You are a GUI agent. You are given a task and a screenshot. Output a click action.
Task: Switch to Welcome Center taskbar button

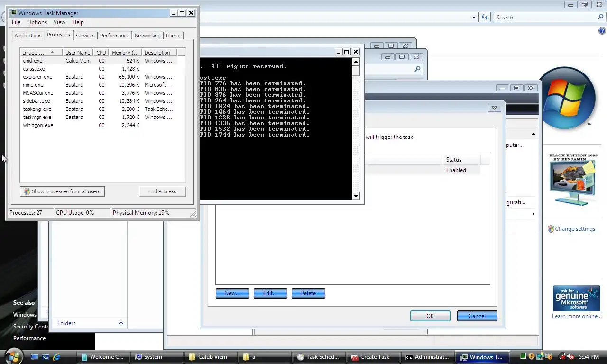tap(102, 357)
